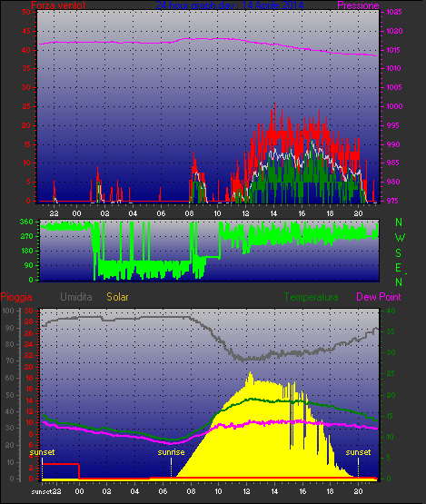This screenshot has width=426, height=504.
Task: Click the green Temperatura legend label
Action: click(x=311, y=297)
